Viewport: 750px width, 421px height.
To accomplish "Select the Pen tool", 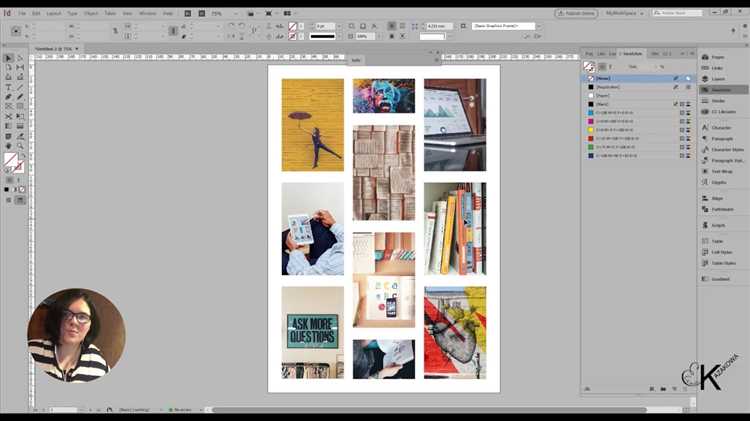I will 8,97.
